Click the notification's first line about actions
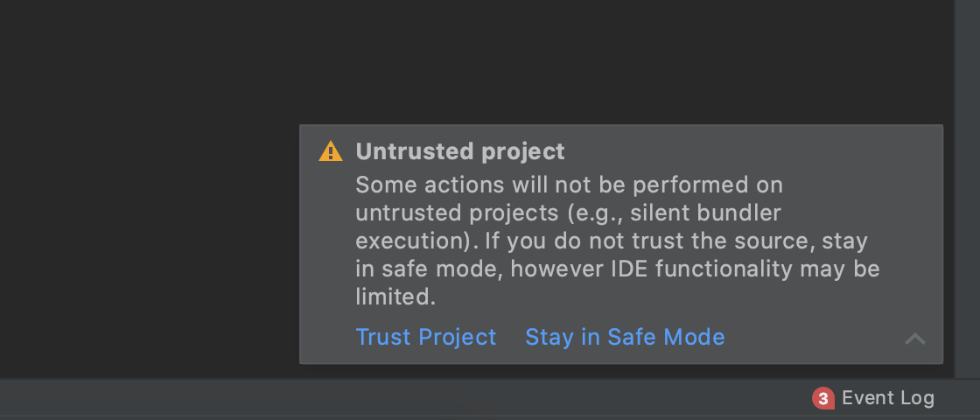 click(570, 185)
